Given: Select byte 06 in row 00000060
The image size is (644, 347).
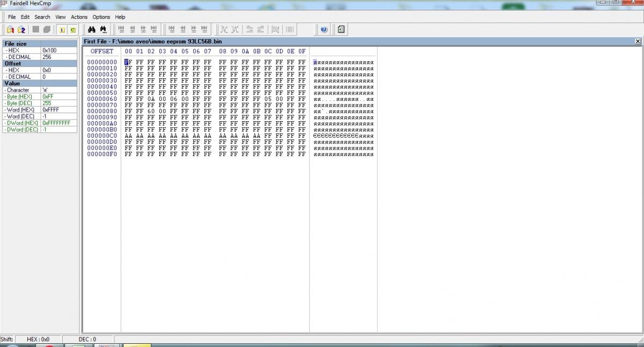Looking at the screenshot, I should [x=173, y=99].
